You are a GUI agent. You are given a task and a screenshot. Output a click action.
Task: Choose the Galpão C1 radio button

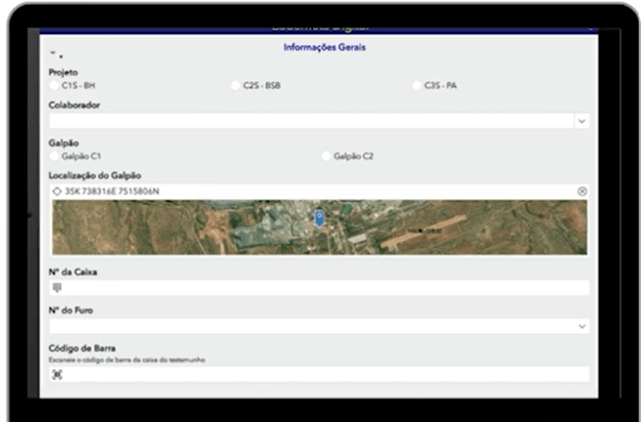click(55, 156)
